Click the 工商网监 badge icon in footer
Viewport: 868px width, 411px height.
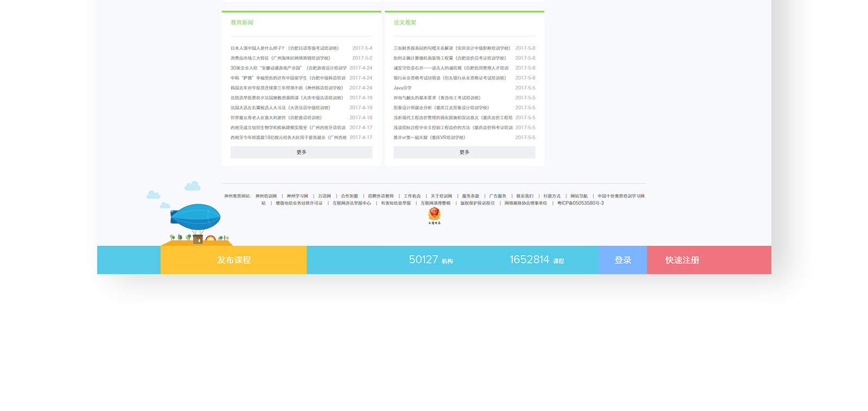pos(434,216)
